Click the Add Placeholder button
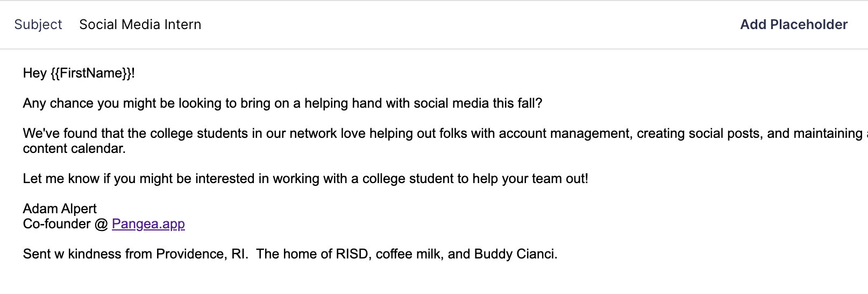The image size is (868, 294). tap(793, 25)
